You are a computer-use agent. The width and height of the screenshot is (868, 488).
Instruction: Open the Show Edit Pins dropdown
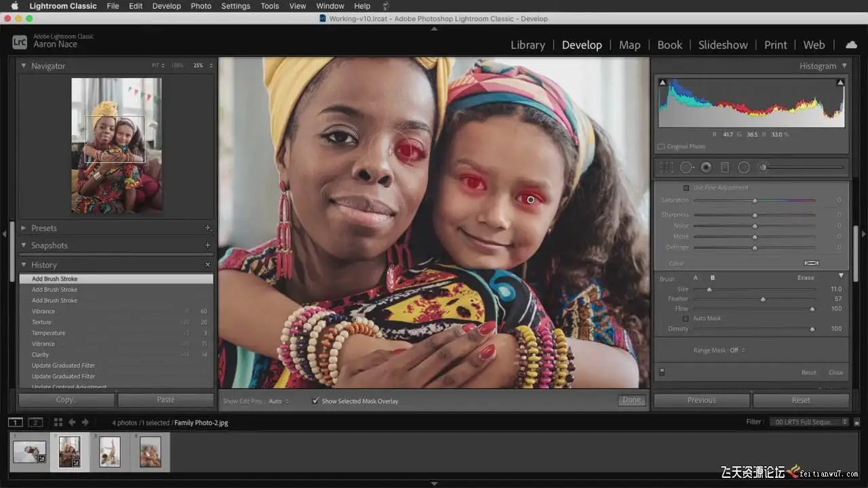[x=279, y=401]
